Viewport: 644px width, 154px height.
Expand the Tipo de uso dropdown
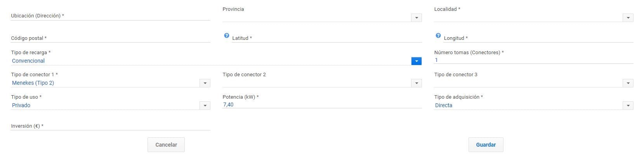(205, 106)
